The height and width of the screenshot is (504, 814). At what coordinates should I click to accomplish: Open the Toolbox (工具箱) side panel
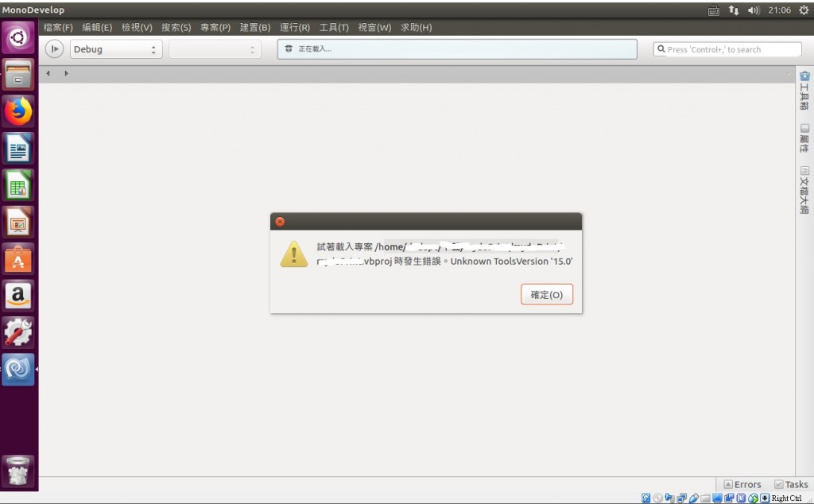coord(804,91)
